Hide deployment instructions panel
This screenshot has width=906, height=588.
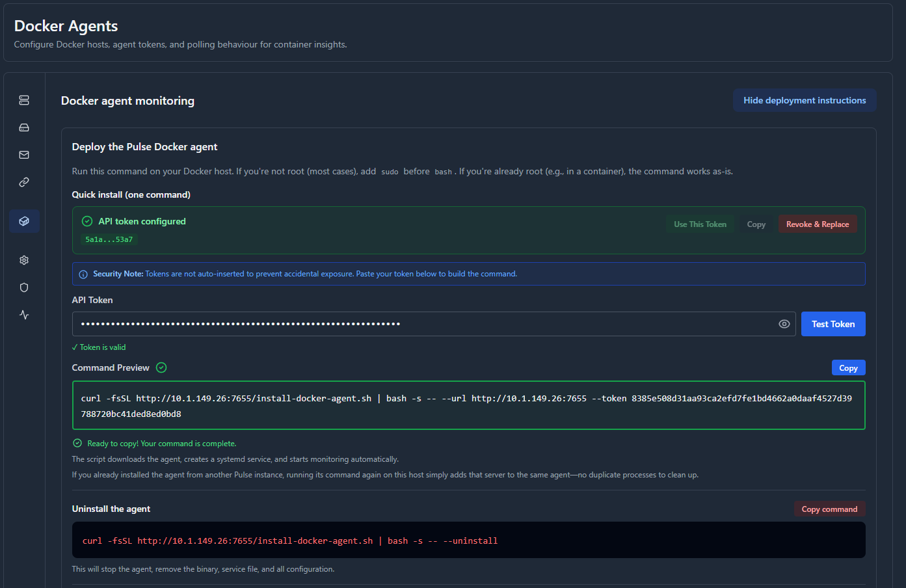point(805,100)
